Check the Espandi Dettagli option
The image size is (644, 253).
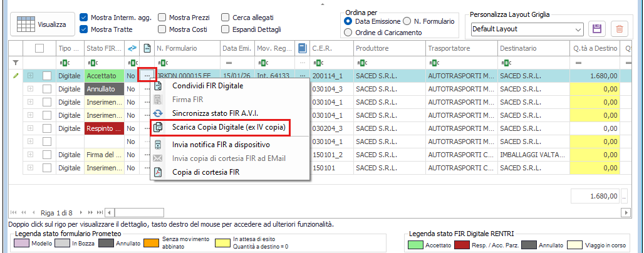[226, 29]
